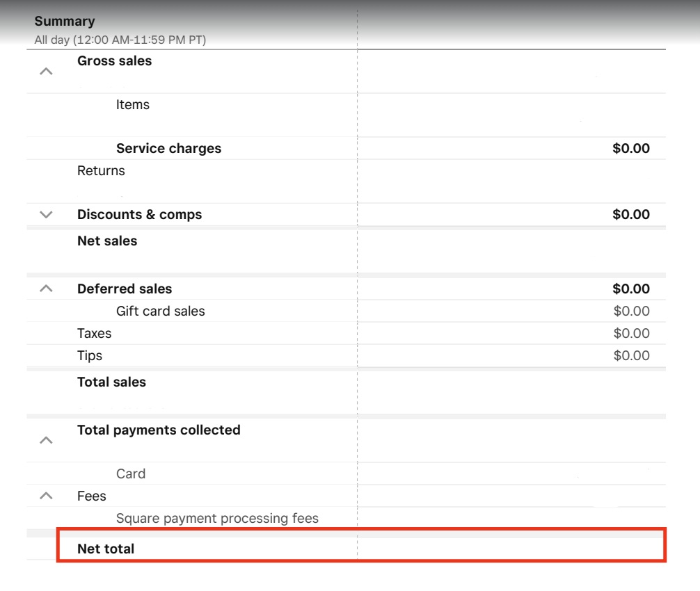The width and height of the screenshot is (700, 591).
Task: Click the Card payment row label
Action: click(x=131, y=474)
